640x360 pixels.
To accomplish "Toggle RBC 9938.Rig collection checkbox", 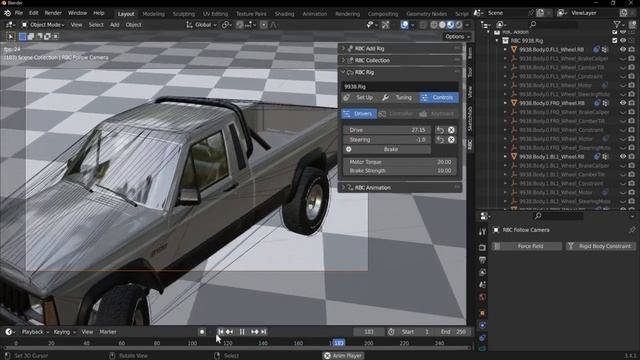I will [x=615, y=41].
